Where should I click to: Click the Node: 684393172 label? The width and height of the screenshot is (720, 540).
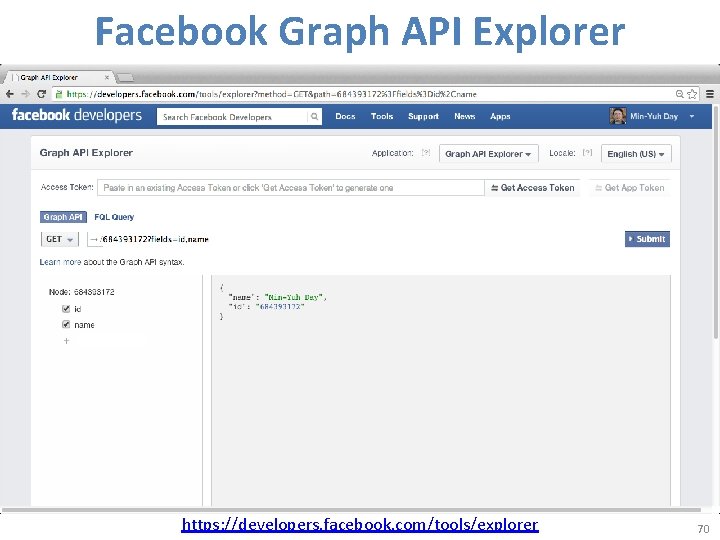click(81, 292)
